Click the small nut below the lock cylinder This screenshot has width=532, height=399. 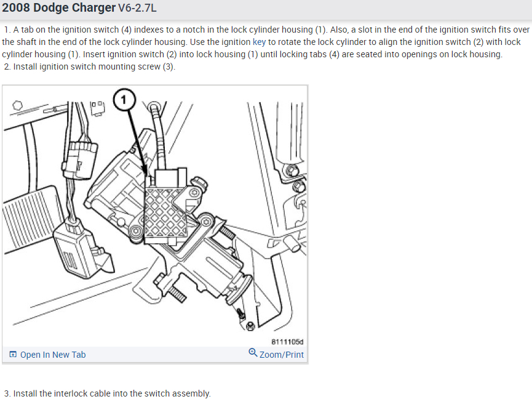(250, 326)
